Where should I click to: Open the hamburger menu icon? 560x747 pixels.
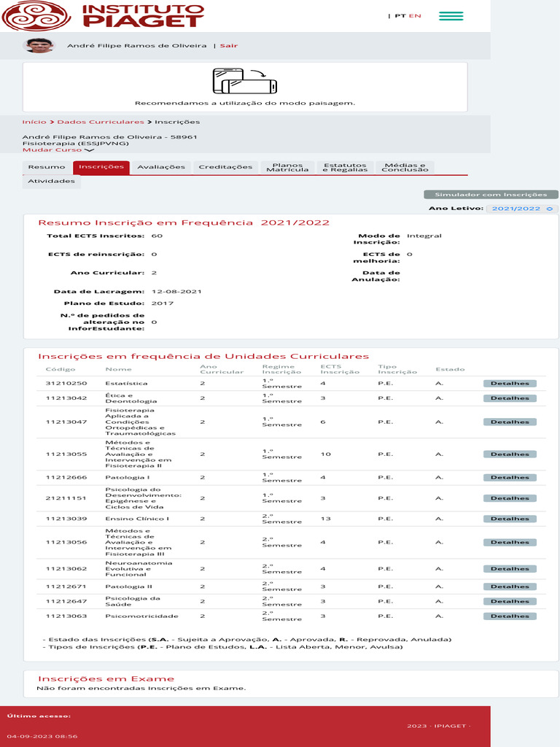coord(451,16)
